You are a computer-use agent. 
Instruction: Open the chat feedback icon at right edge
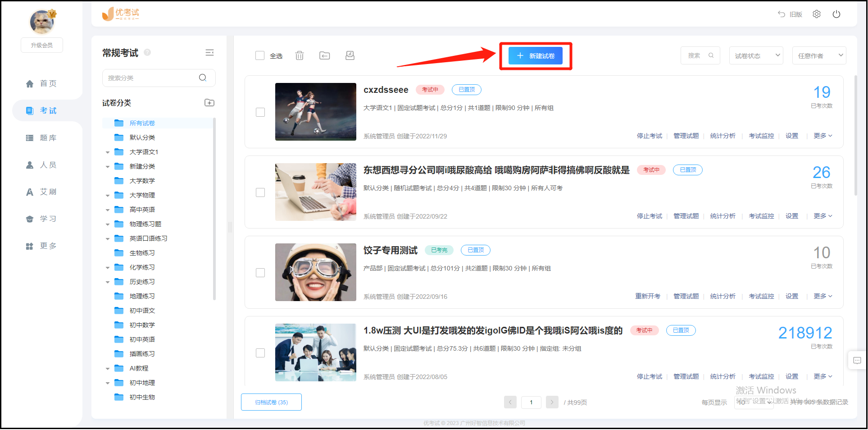tap(857, 360)
